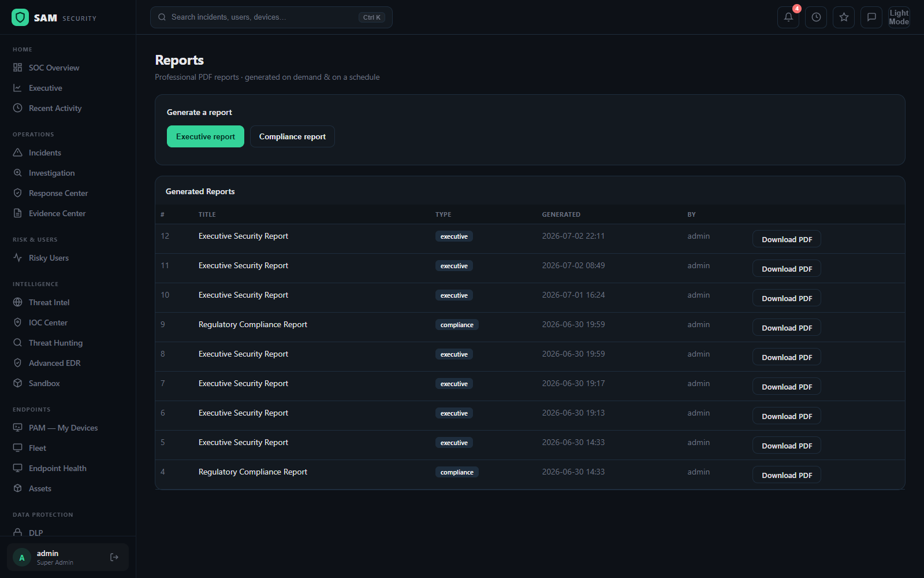Screen dimensions: 924x578
Task: Click the GENERATED column header
Action: click(x=561, y=214)
